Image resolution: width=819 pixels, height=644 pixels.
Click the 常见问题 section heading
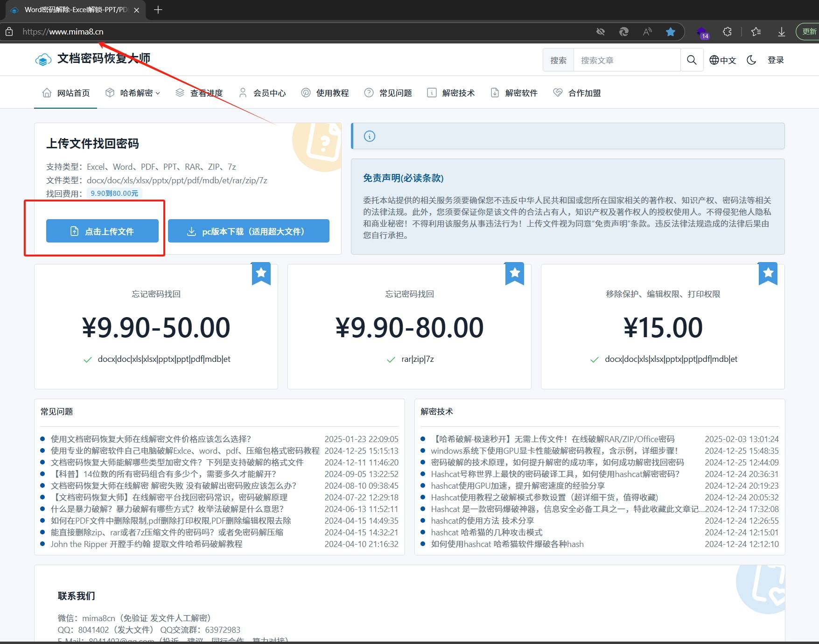pyautogui.click(x=56, y=411)
